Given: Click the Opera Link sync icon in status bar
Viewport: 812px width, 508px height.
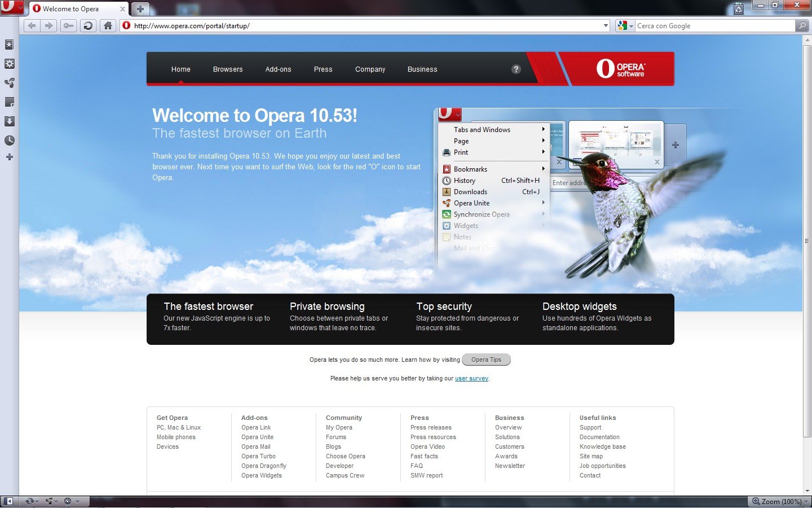Looking at the screenshot, I should tap(30, 501).
